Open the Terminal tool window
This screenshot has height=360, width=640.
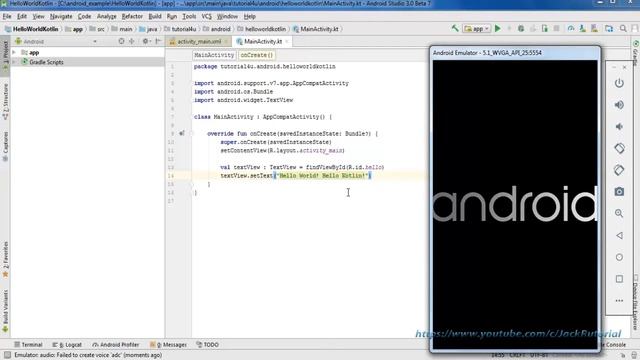[28, 344]
